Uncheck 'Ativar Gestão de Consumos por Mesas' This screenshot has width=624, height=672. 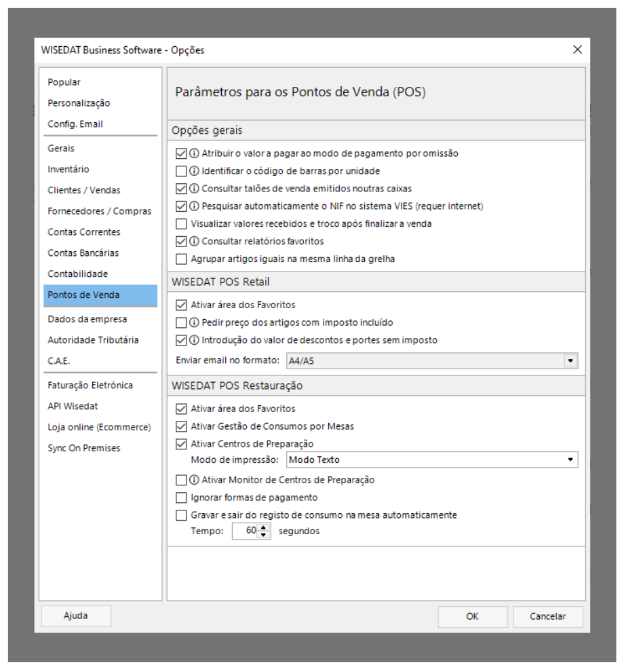(x=181, y=426)
